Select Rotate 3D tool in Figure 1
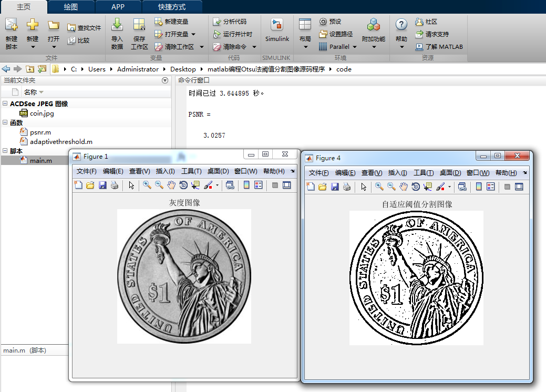Viewport: 546px width, 392px height. point(183,185)
